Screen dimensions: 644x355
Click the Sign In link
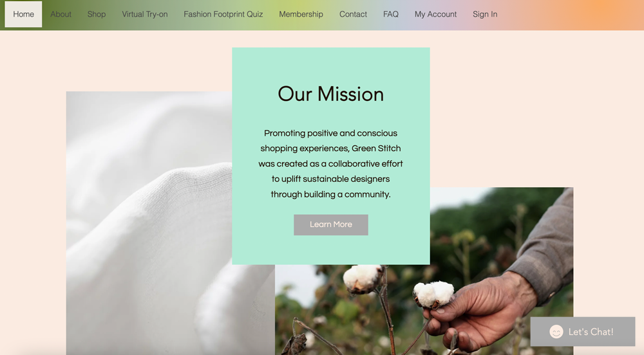[485, 14]
